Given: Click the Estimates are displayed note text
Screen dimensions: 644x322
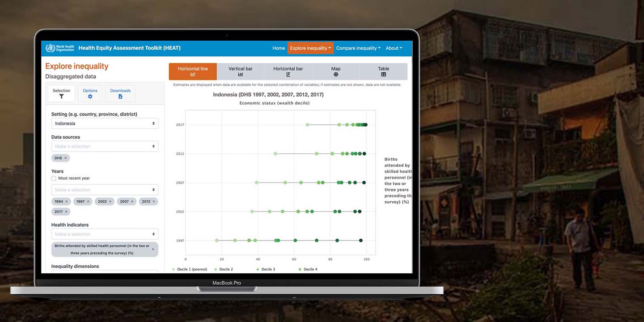Looking at the screenshot, I should coord(287,85).
